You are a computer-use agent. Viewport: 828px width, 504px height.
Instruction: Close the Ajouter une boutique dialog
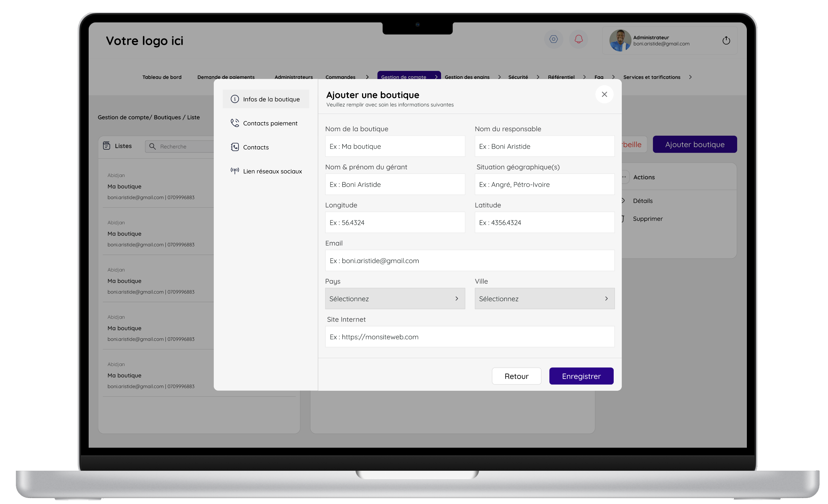pos(604,94)
